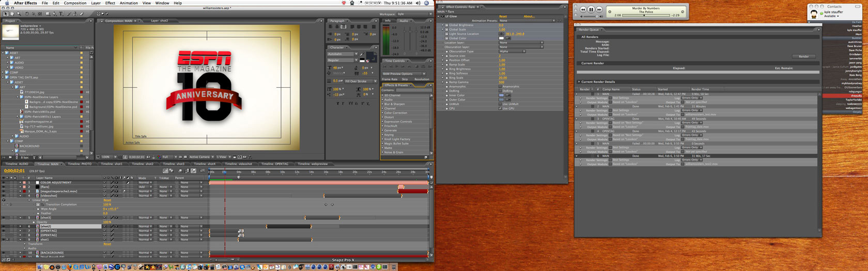Open the Obscuration Type Alpha dropdown
Viewport: 868px width, 271px height.
pyautogui.click(x=512, y=52)
